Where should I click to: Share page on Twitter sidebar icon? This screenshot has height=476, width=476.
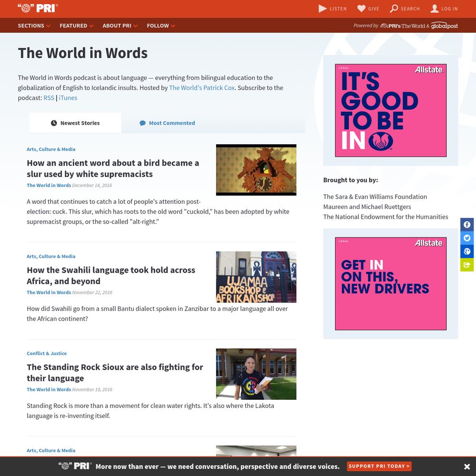pos(467,238)
